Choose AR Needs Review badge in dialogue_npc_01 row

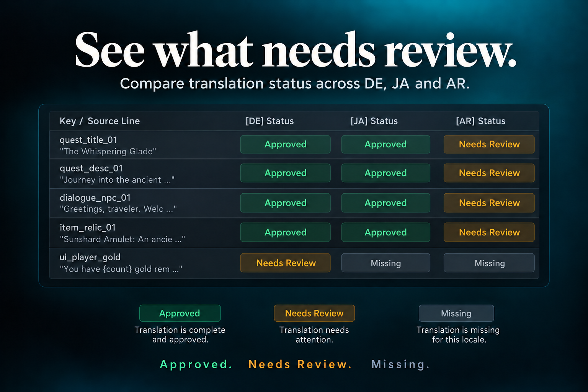[x=489, y=203]
